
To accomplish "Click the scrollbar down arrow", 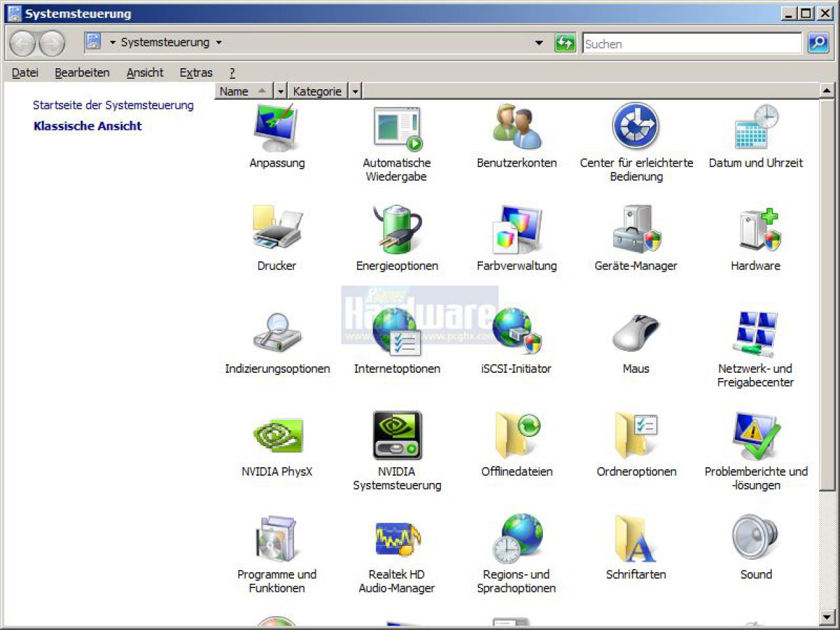I will pos(827,617).
